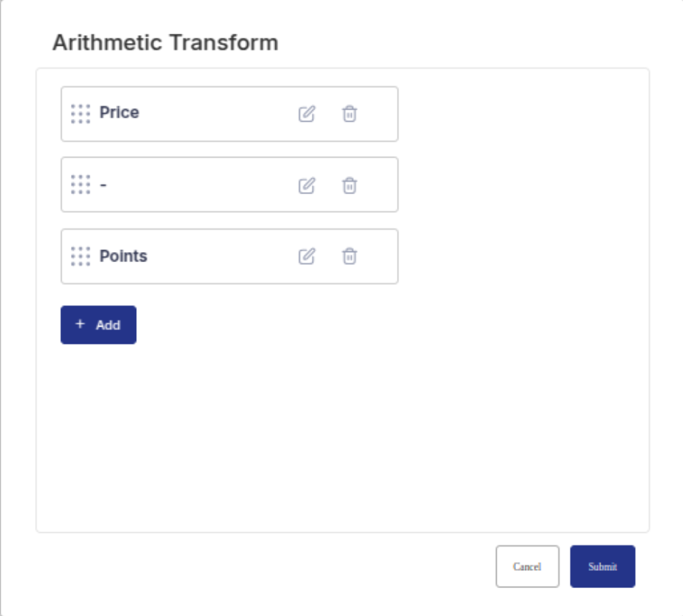Viewport: 683px width, 616px height.
Task: Select the Price label text
Action: pos(119,113)
